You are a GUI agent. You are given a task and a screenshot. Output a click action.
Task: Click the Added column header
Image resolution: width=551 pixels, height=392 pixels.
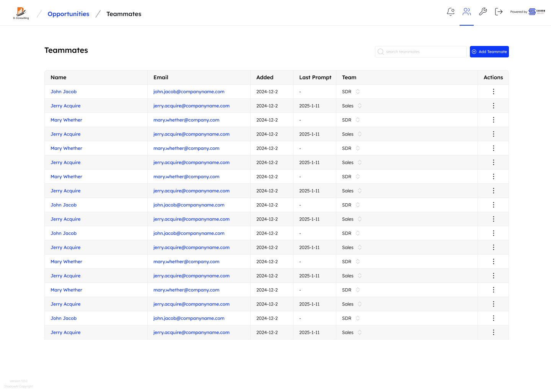(265, 77)
